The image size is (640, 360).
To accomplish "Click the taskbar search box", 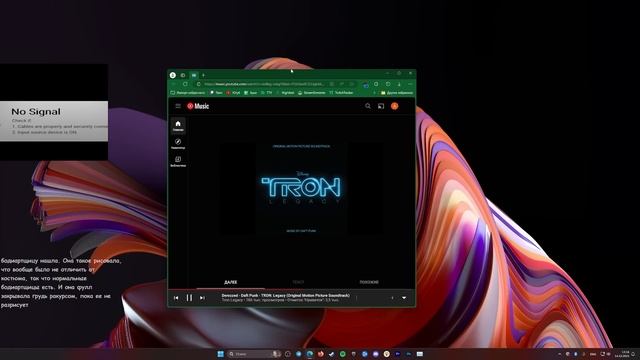I will (x=254, y=354).
